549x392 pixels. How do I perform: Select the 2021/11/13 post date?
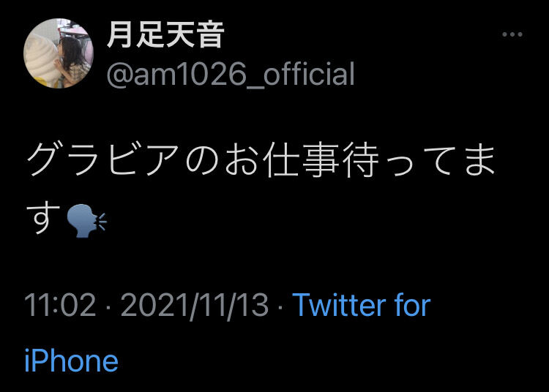[x=195, y=306]
